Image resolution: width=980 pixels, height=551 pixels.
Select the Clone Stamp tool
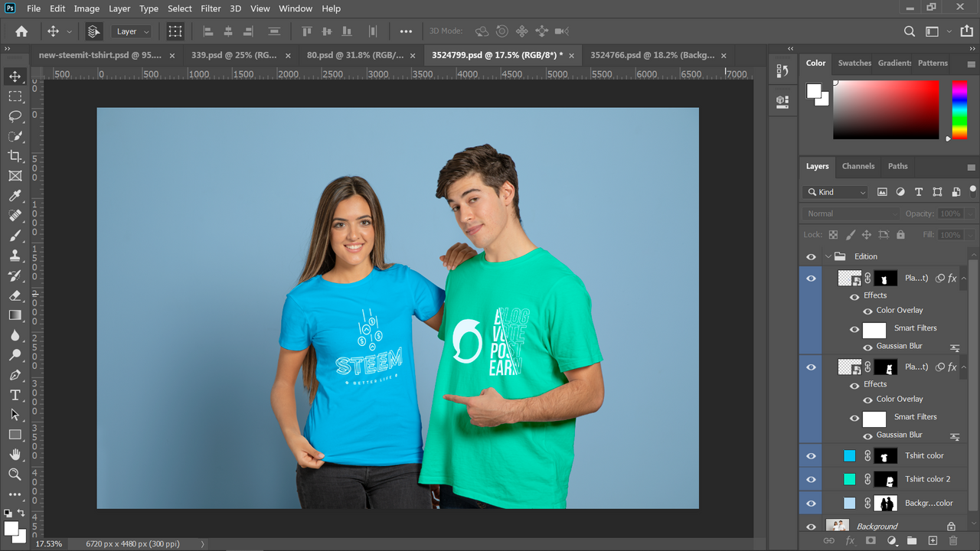tap(15, 256)
